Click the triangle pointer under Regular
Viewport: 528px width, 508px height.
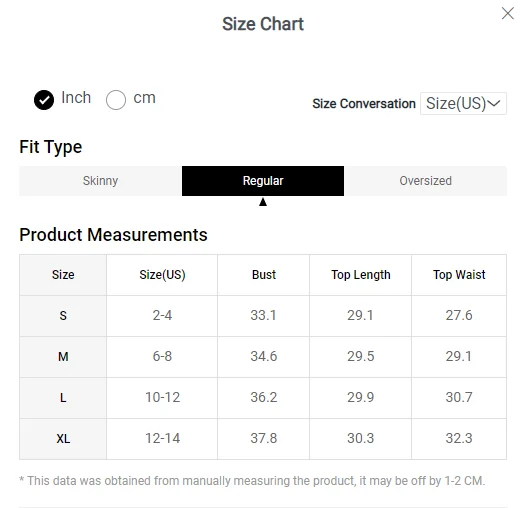coord(263,202)
